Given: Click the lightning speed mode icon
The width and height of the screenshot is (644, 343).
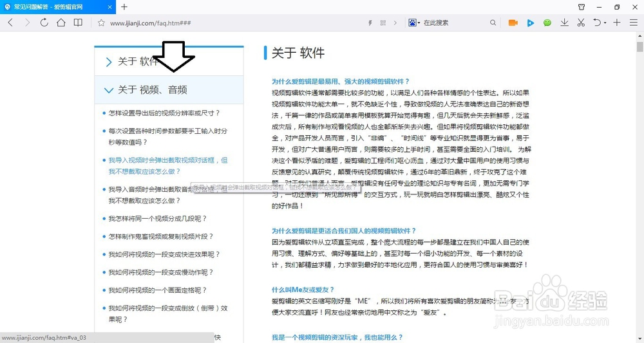Looking at the screenshot, I should 370,23.
